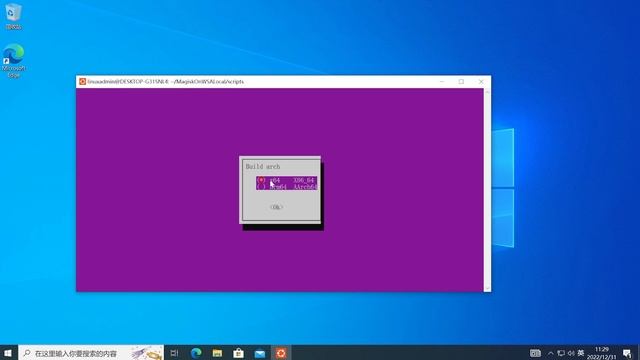Launch Edge from the taskbar
The height and width of the screenshot is (360, 640).
(196, 353)
